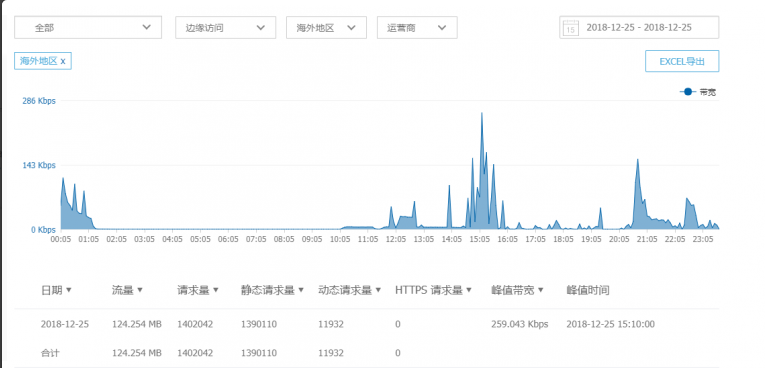Viewport: 765px width, 368px height.
Task: Remove the 海外地区 filter tag
Action: pos(63,61)
